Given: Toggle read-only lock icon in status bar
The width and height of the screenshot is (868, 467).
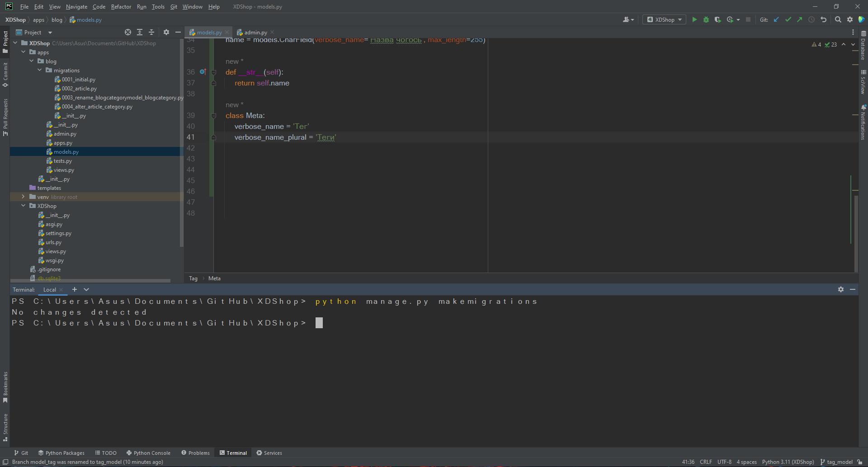Looking at the screenshot, I should click(859, 462).
